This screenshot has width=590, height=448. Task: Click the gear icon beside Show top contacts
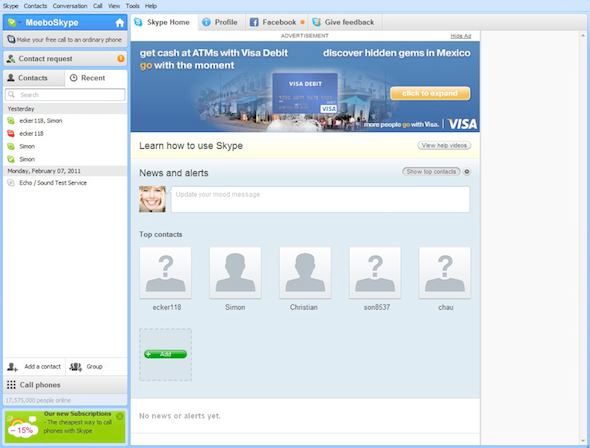(x=467, y=172)
